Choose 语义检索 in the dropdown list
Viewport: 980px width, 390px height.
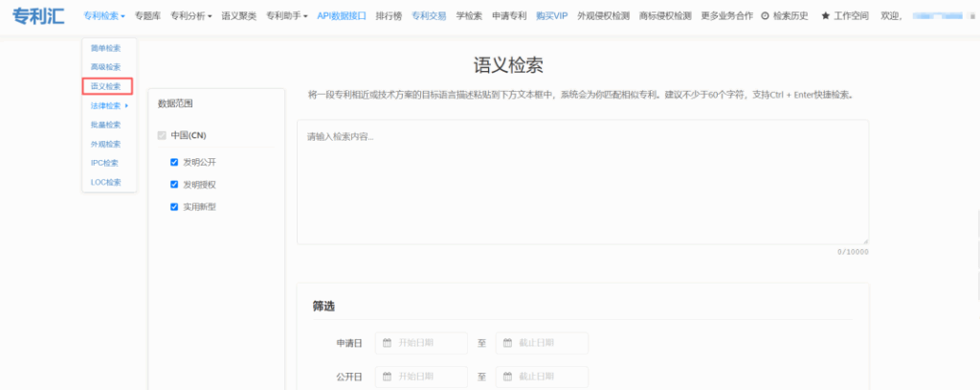105,86
